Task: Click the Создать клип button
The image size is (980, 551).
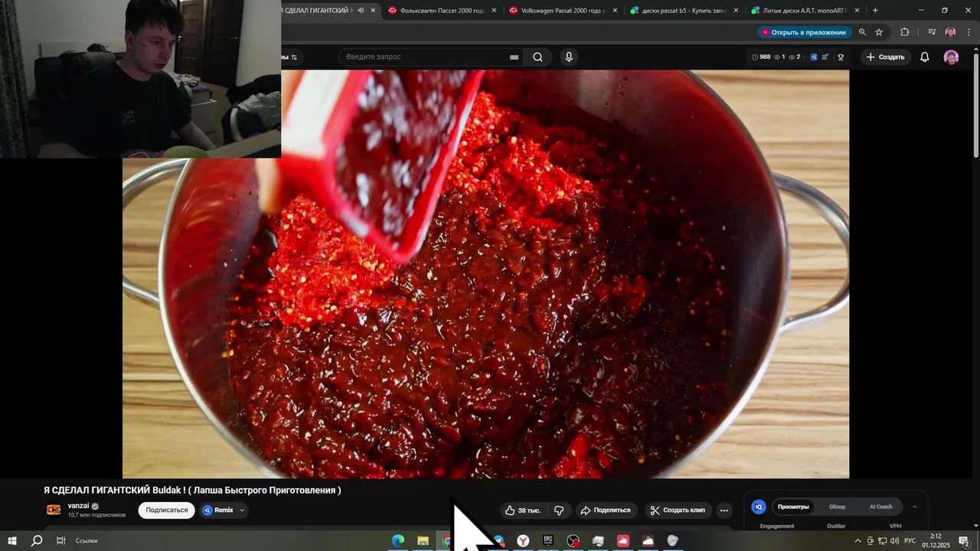Action: coord(677,510)
